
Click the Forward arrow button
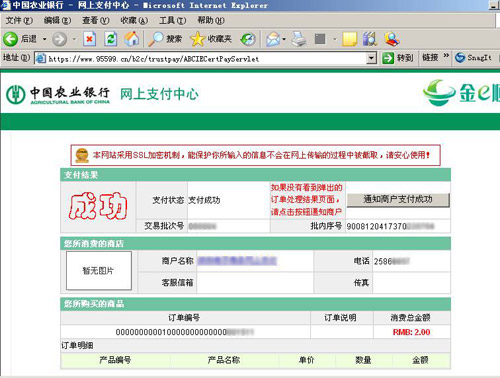pyautogui.click(x=59, y=39)
